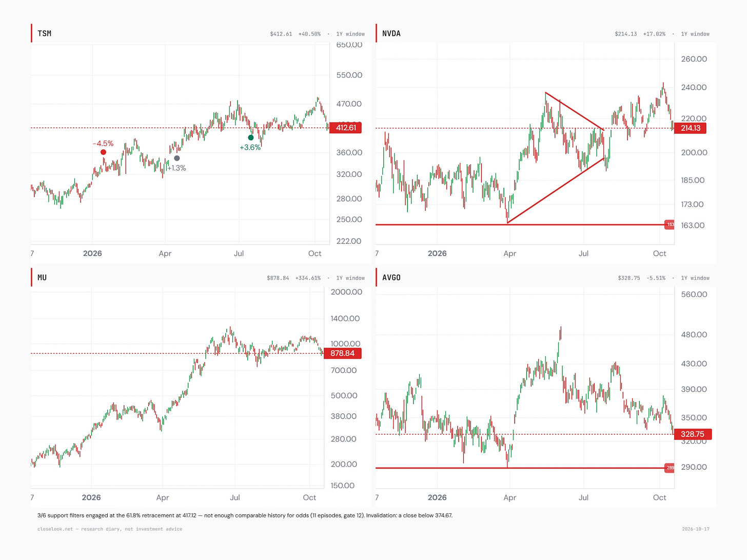Click the '3/6 support filters engaged' note
This screenshot has width=747, height=560.
245,515
